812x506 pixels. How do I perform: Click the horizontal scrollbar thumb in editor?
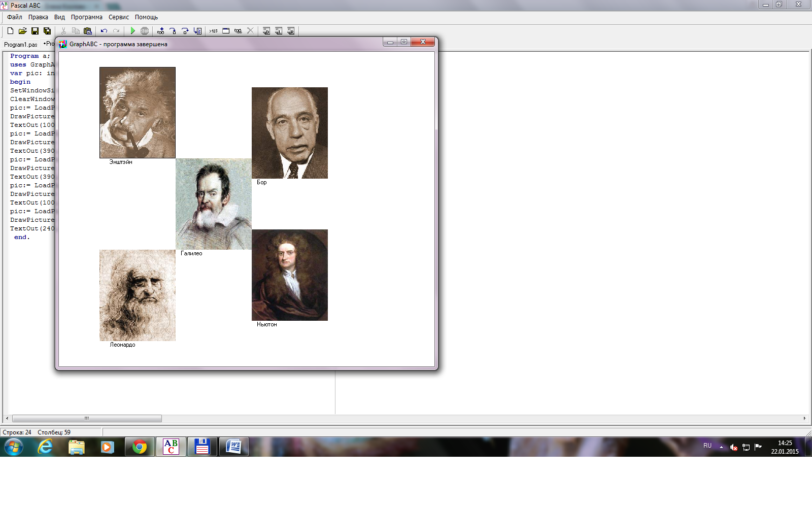click(87, 419)
